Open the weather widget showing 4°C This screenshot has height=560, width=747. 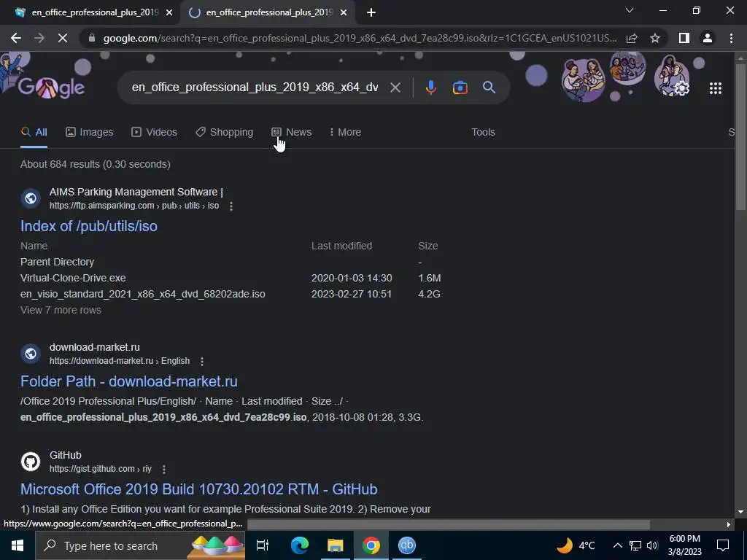576,545
